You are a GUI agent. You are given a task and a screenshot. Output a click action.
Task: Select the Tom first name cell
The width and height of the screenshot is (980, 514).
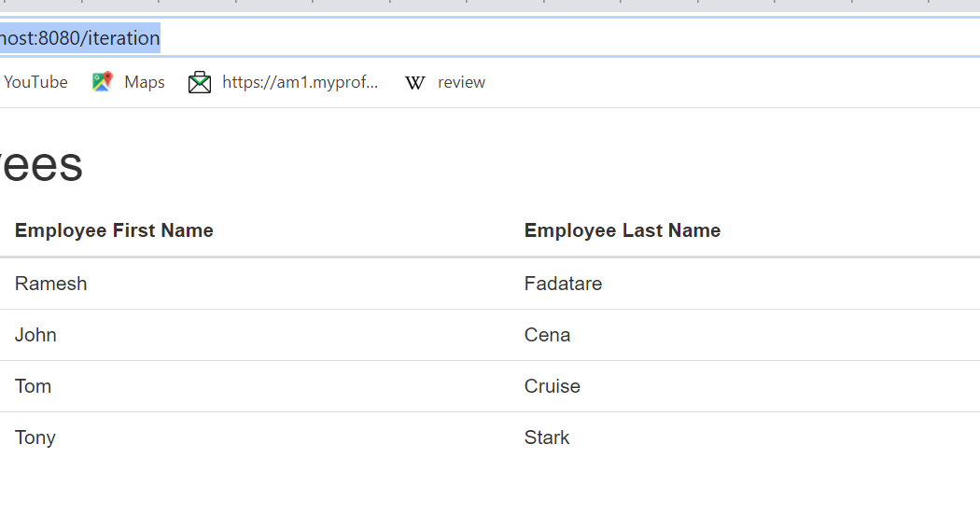33,386
